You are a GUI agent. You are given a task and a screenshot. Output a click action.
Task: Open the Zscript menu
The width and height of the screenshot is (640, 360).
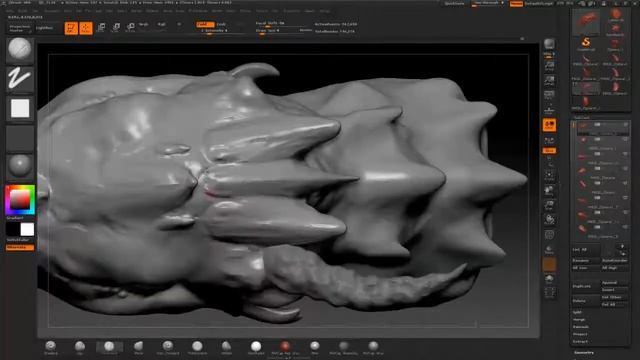(x=324, y=11)
